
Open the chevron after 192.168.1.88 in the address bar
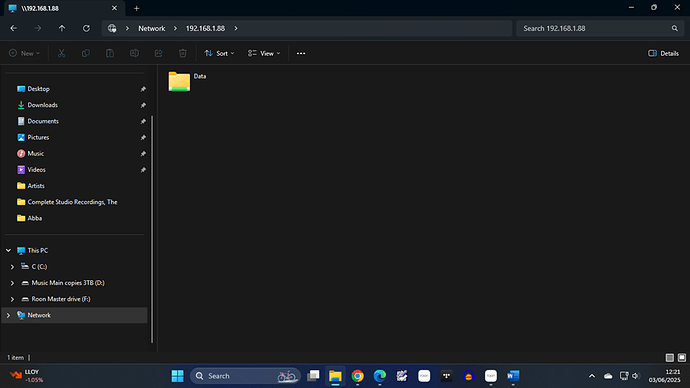236,28
